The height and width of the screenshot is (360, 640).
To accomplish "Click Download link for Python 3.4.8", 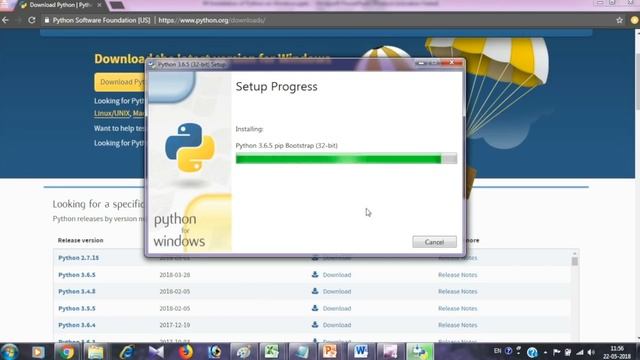I will (337, 291).
